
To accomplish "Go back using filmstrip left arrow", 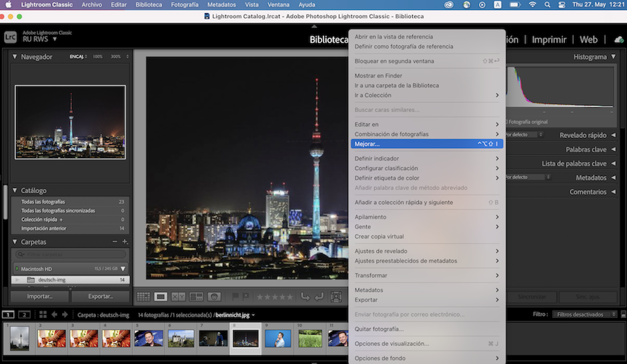I will (x=55, y=314).
